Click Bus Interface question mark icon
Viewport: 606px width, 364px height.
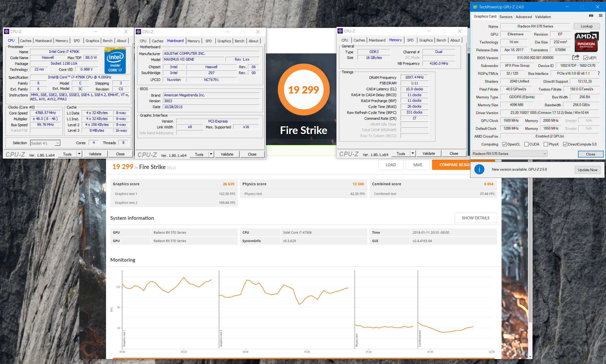point(599,74)
